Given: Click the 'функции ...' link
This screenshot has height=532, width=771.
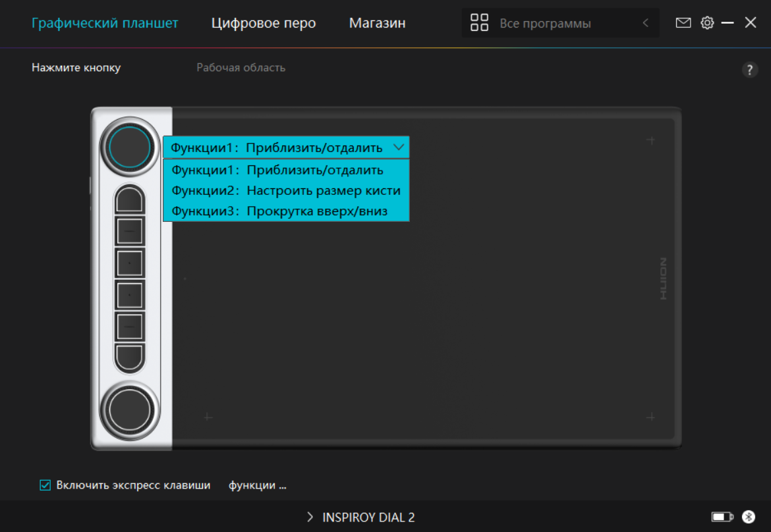Looking at the screenshot, I should pyautogui.click(x=257, y=485).
